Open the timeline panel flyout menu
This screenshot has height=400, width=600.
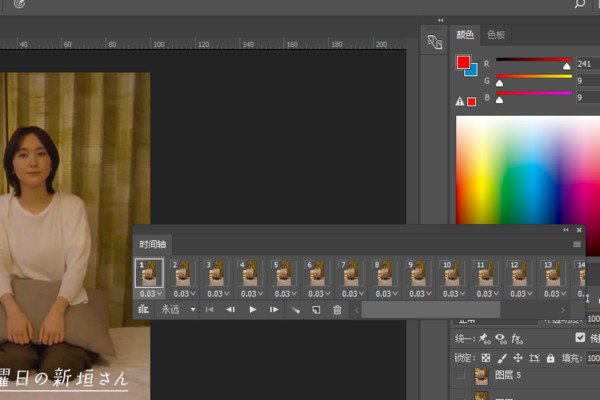(576, 244)
